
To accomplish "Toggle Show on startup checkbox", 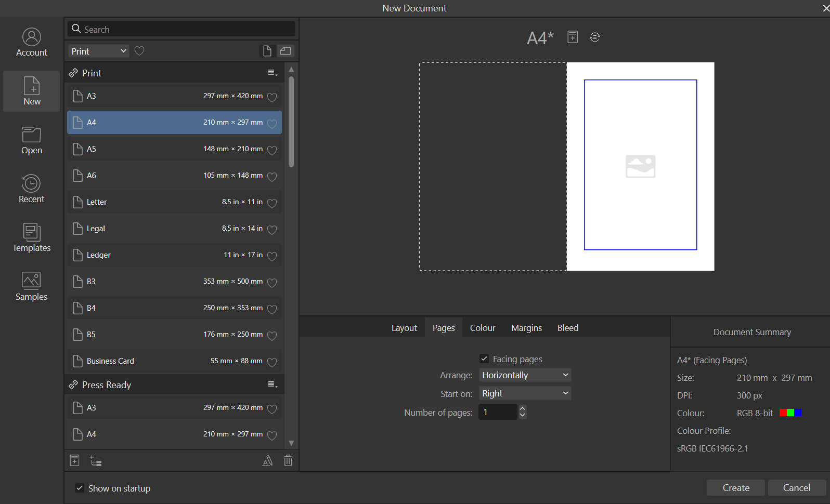I will click(80, 488).
